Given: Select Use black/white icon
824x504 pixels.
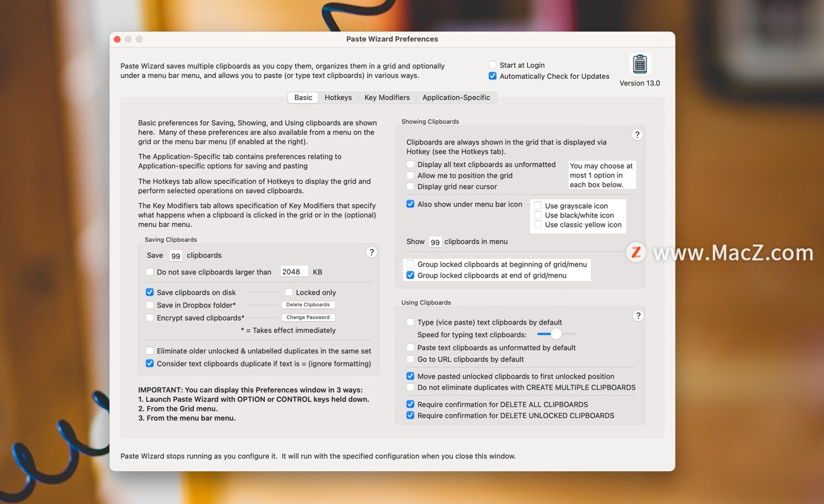Looking at the screenshot, I should coord(538,215).
